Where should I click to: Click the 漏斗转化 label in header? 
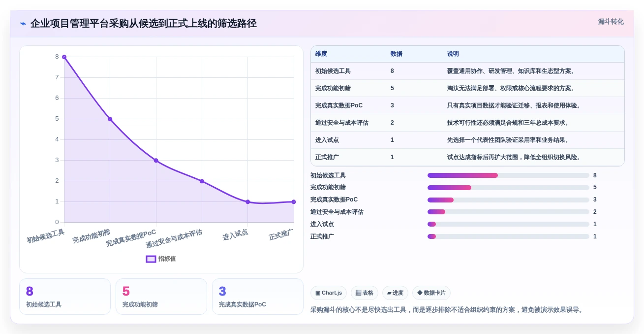[611, 22]
